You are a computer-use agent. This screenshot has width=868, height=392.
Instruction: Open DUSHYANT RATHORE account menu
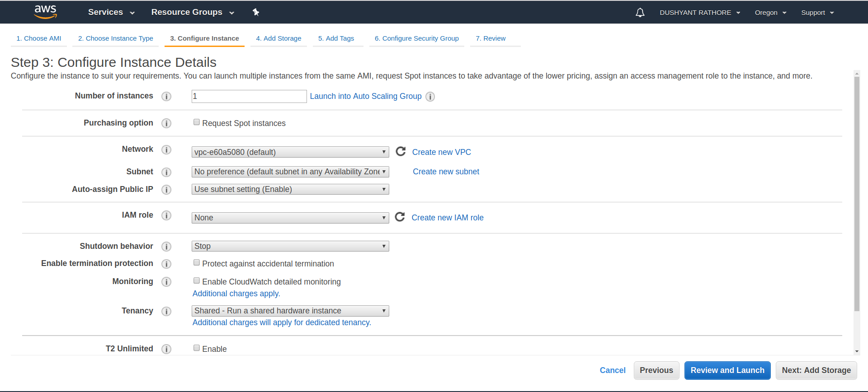pos(700,13)
